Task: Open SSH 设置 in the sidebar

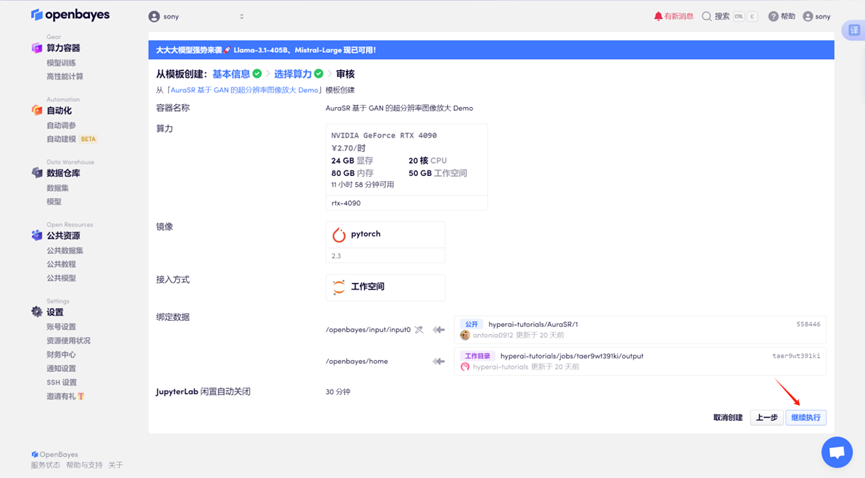Action: (62, 382)
